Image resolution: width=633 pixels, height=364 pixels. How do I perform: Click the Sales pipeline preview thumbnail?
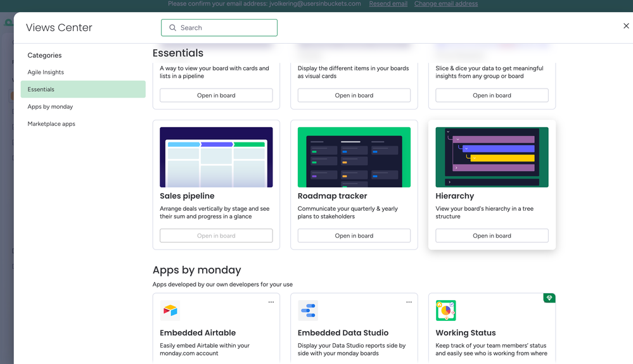point(216,157)
